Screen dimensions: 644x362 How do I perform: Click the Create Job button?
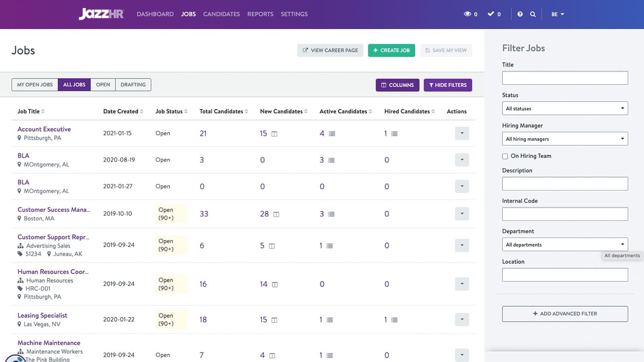391,50
